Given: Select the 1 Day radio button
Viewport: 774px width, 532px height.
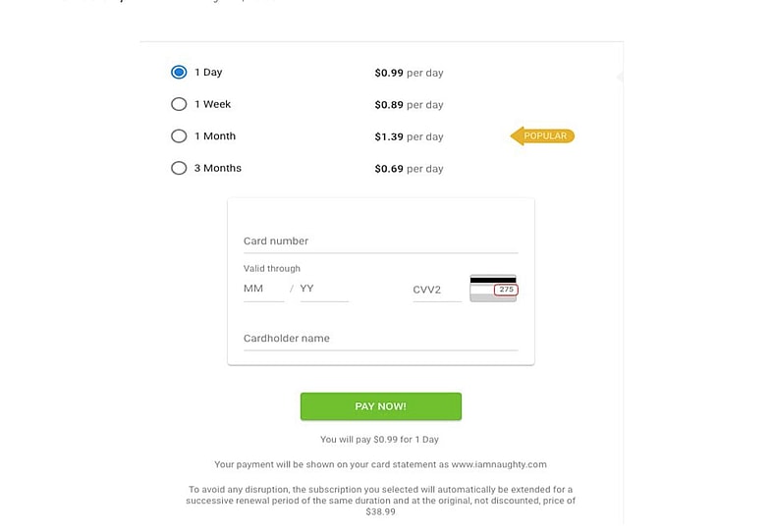Looking at the screenshot, I should [179, 73].
